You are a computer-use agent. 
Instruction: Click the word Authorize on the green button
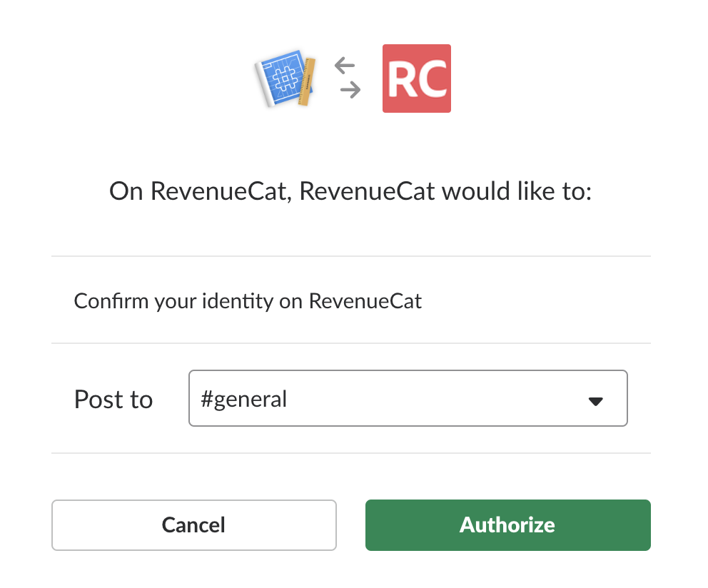coord(507,524)
